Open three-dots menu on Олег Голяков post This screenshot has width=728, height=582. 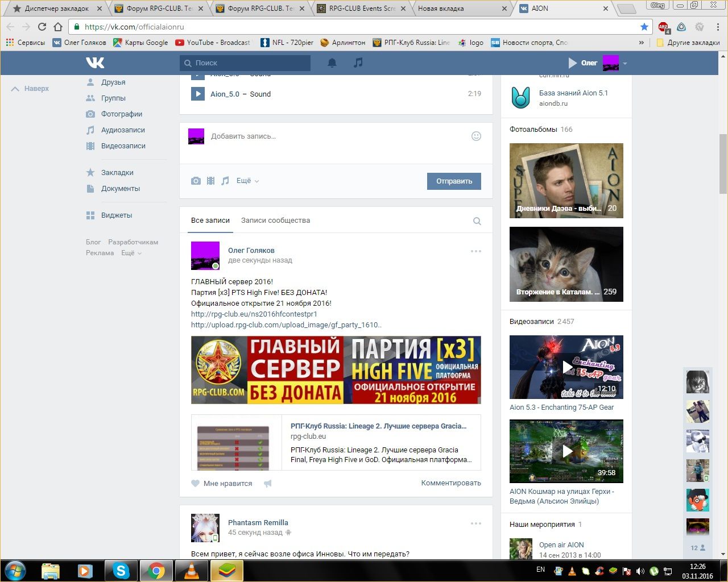pyautogui.click(x=476, y=251)
